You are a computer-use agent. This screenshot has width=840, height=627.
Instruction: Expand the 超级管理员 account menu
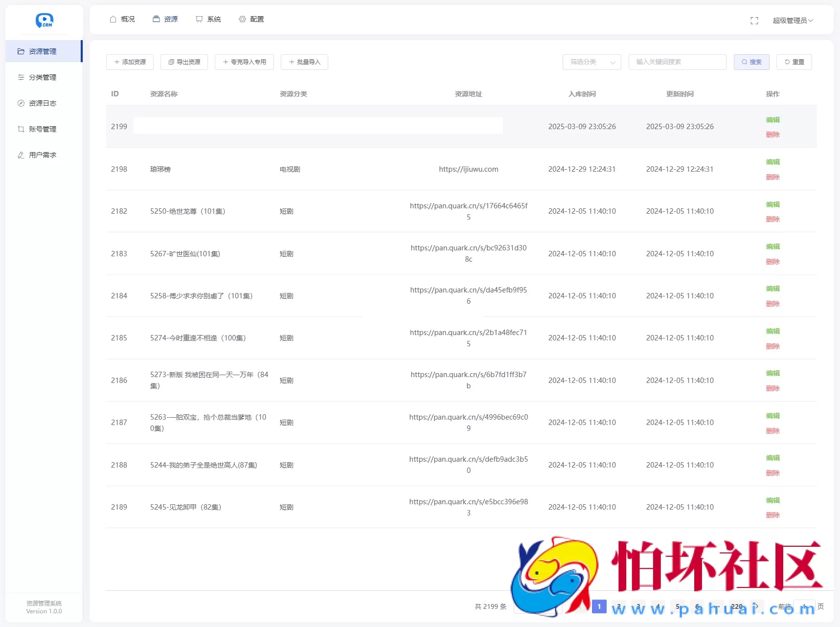tap(793, 20)
